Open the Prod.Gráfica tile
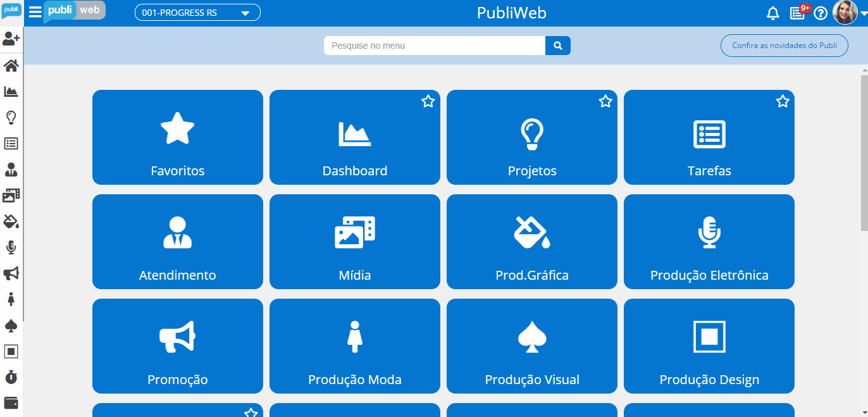 pos(532,242)
